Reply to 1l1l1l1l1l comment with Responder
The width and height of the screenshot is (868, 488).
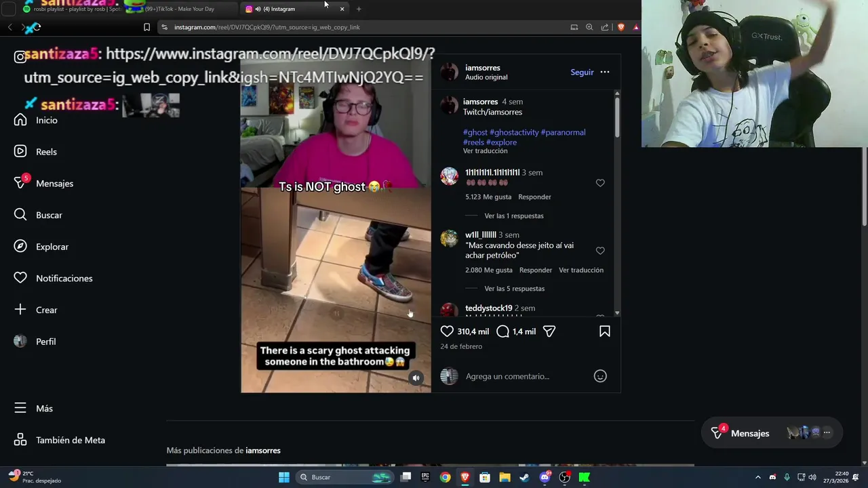point(534,197)
